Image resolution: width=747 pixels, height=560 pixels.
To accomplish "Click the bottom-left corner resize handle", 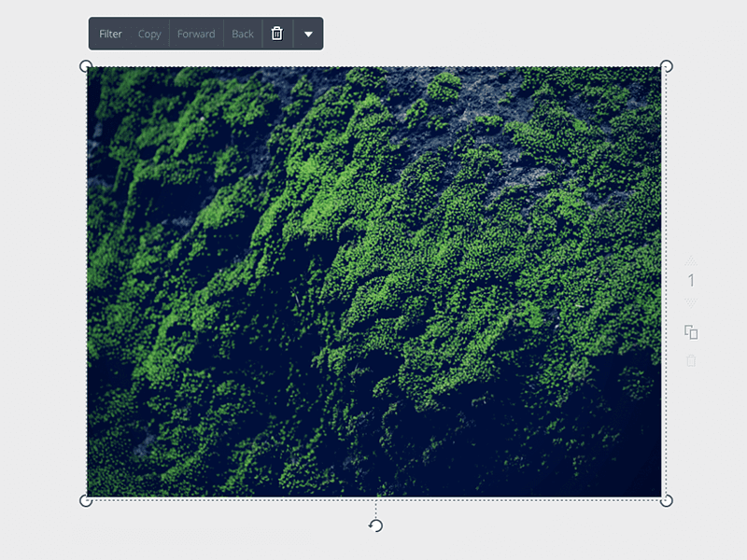I will click(86, 501).
